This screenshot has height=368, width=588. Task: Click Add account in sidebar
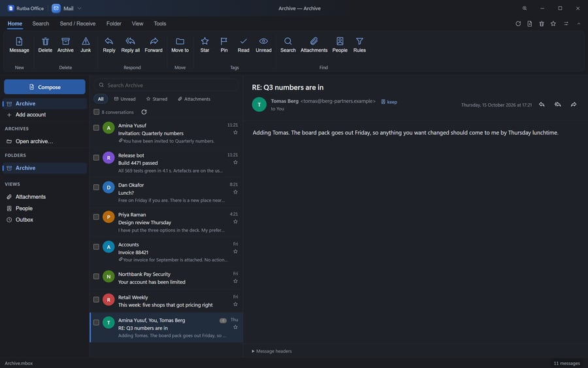[44, 115]
